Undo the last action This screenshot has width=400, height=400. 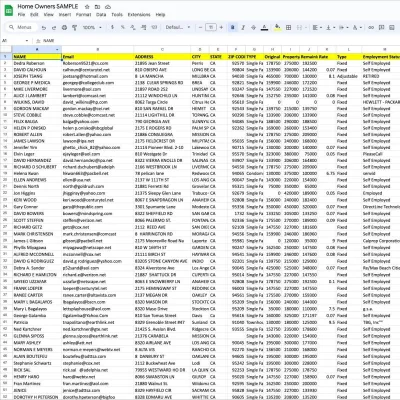pyautogui.click(x=44, y=27)
